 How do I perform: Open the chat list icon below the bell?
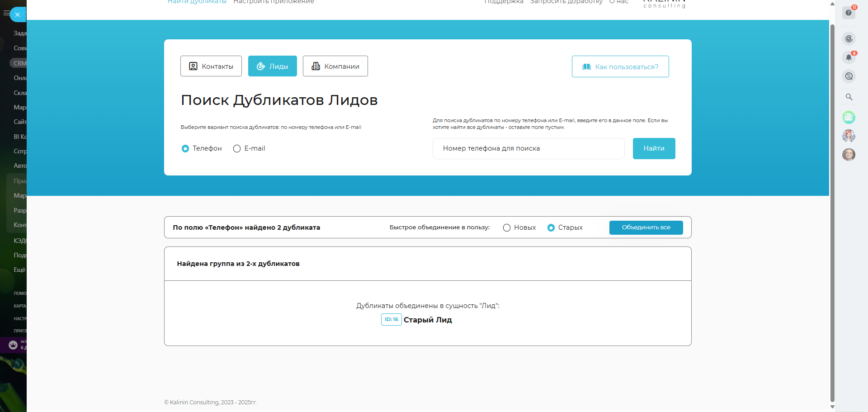[x=849, y=76]
